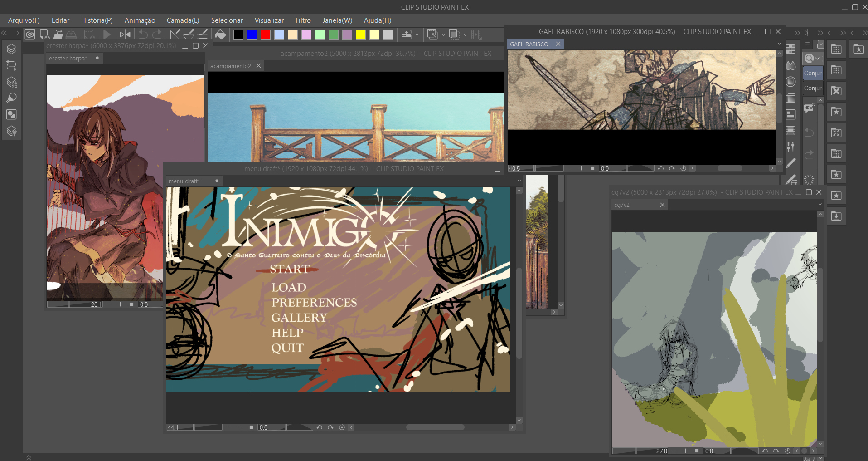
Task: Click reset-rotation button under GAEL RABISCO canvas
Action: [x=683, y=168]
